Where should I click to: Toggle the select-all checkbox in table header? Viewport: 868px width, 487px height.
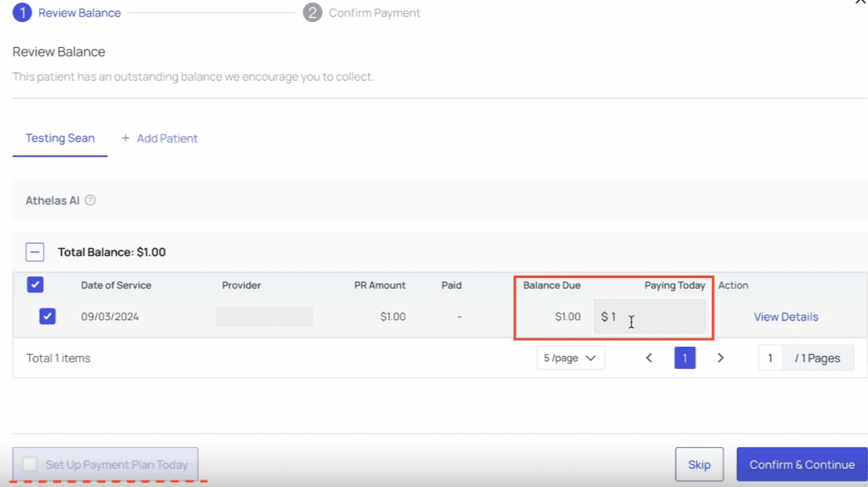click(35, 284)
